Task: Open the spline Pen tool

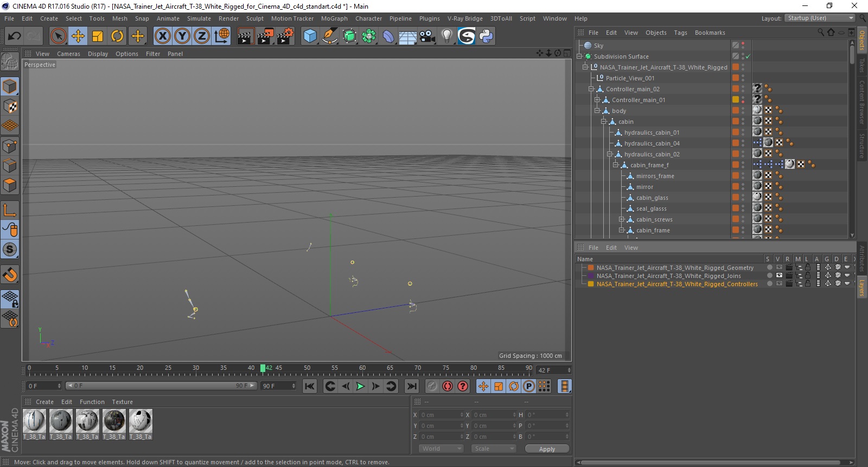Action: [x=329, y=36]
